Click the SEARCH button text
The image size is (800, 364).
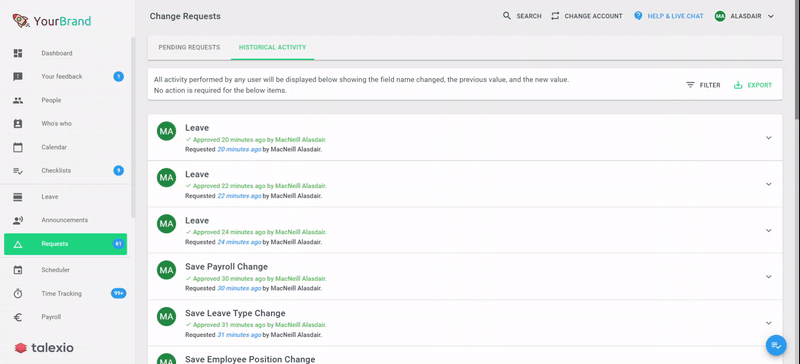click(x=529, y=16)
